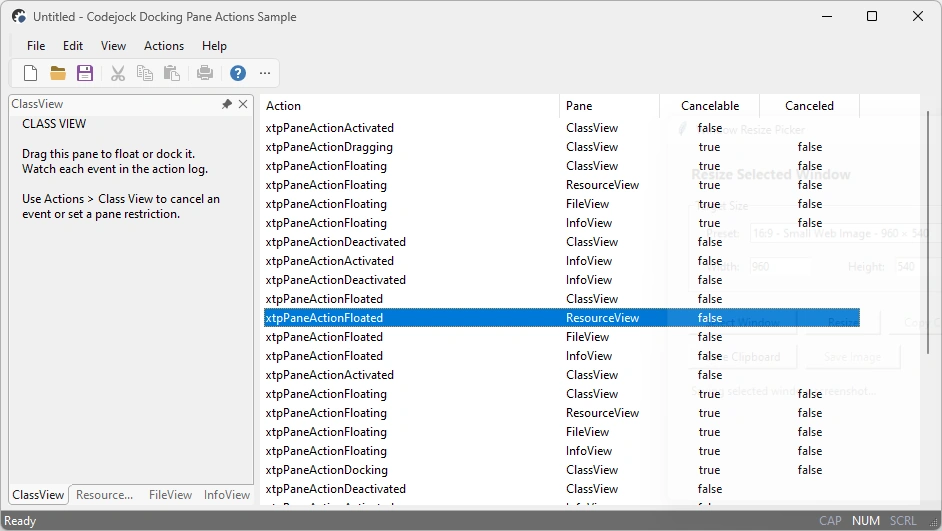Select xtpPaneActionActivated row for InfoView
The width and height of the screenshot is (942, 531).
click(x=562, y=261)
